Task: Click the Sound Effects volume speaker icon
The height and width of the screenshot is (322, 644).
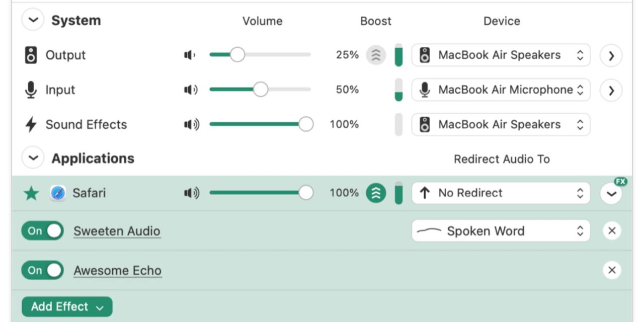Action: [192, 124]
